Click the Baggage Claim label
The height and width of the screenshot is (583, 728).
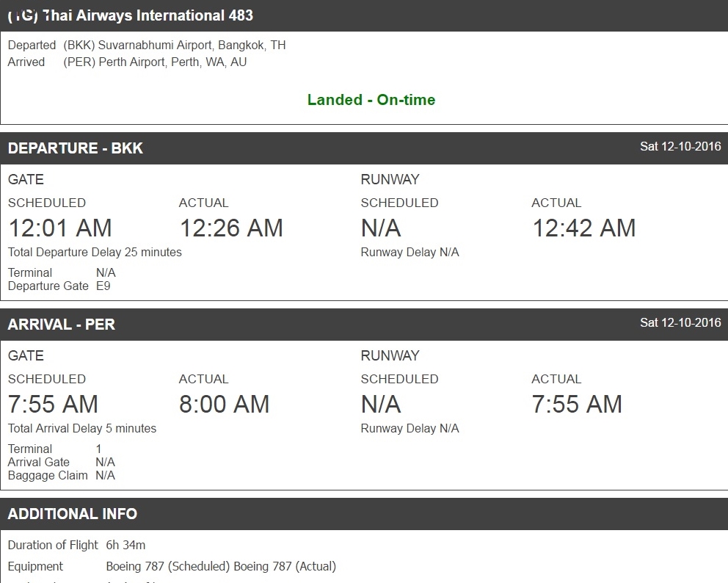coord(48,475)
